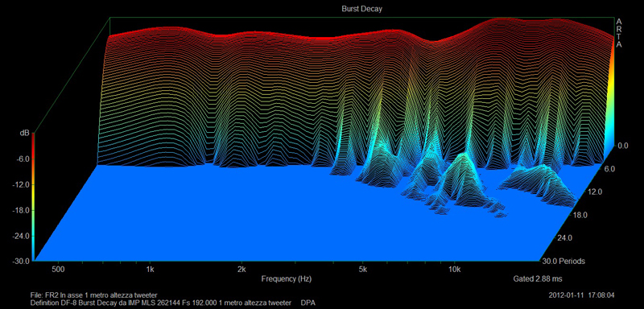This screenshot has width=644, height=309.
Task: Click the 0.0 periods axis value
Action: pos(623,146)
